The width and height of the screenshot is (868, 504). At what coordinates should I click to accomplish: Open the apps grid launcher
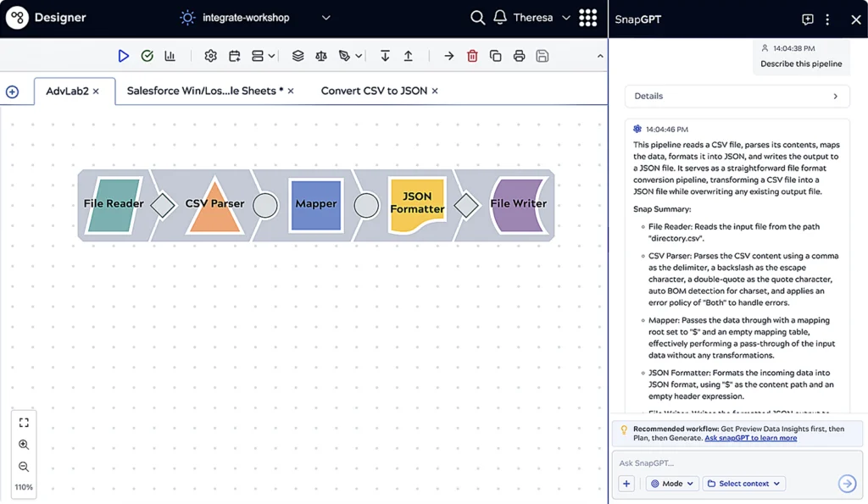588,18
